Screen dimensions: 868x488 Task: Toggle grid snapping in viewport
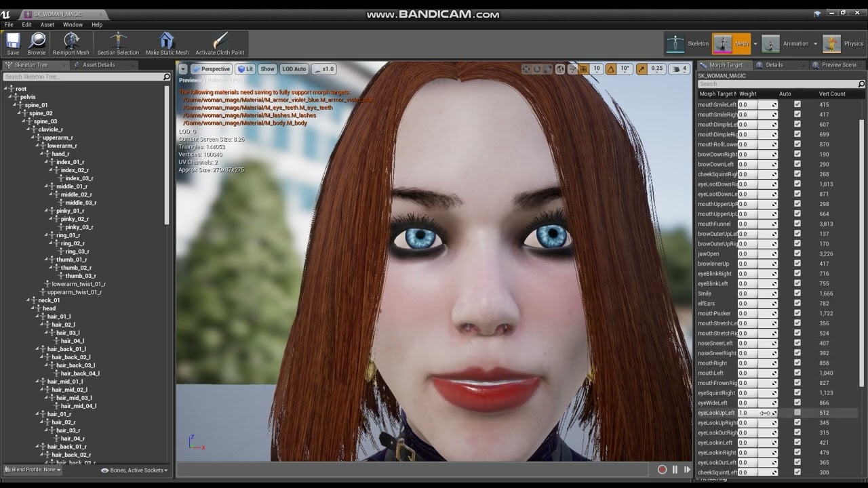pos(583,69)
